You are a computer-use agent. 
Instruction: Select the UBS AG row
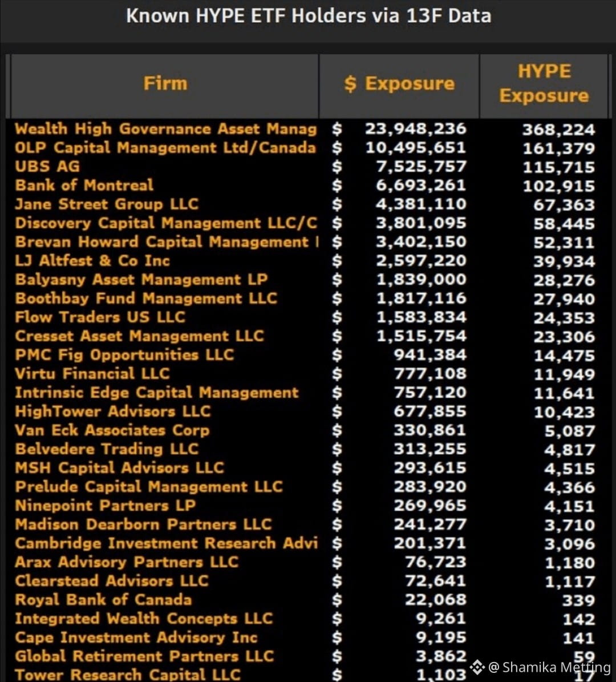click(x=308, y=167)
